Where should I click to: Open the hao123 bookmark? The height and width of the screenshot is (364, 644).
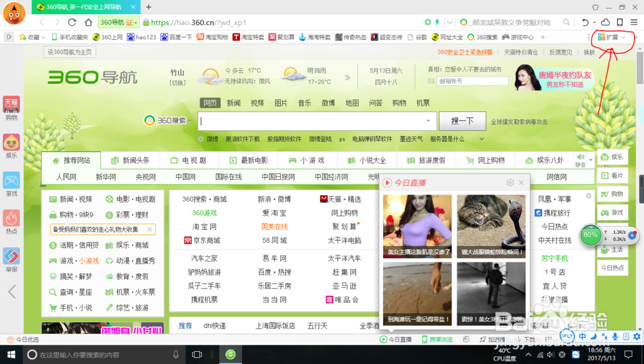[141, 37]
